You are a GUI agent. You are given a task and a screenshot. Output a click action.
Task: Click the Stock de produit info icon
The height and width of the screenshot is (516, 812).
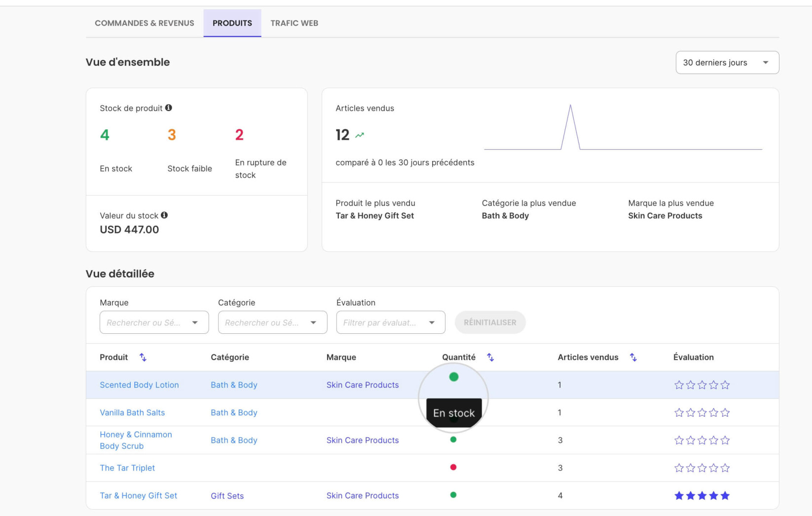[x=169, y=108]
